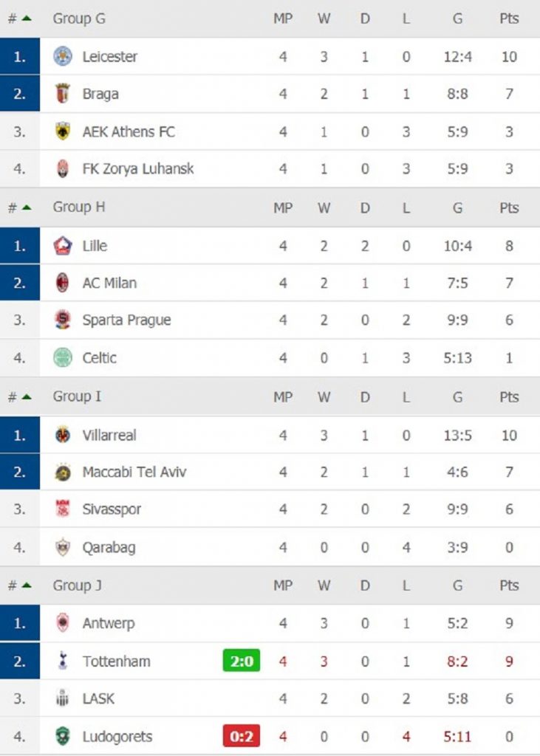Sort Group H by rank arrow
The height and width of the screenshot is (756, 540).
(x=27, y=208)
